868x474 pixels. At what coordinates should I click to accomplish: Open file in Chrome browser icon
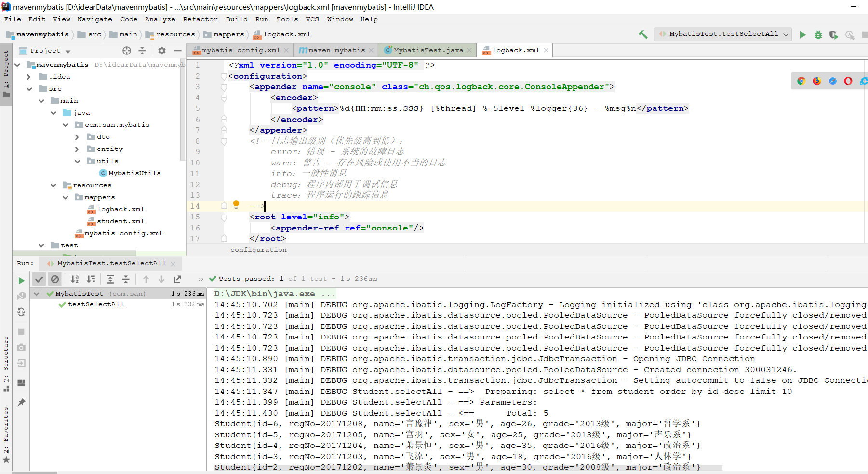(801, 81)
